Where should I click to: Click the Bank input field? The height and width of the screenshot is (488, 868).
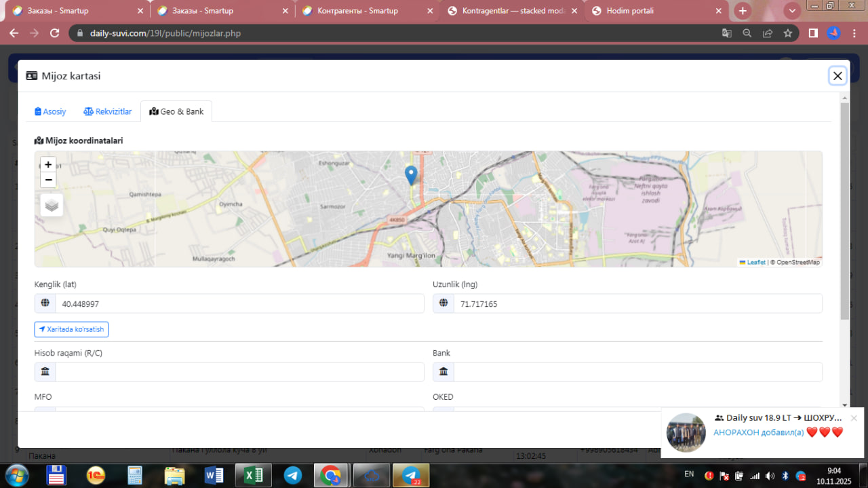(637, 372)
